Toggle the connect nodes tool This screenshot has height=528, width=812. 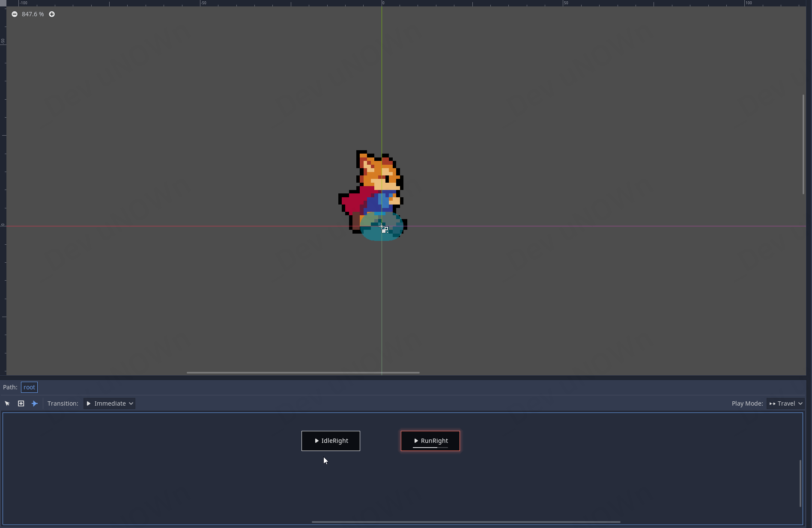tap(35, 403)
